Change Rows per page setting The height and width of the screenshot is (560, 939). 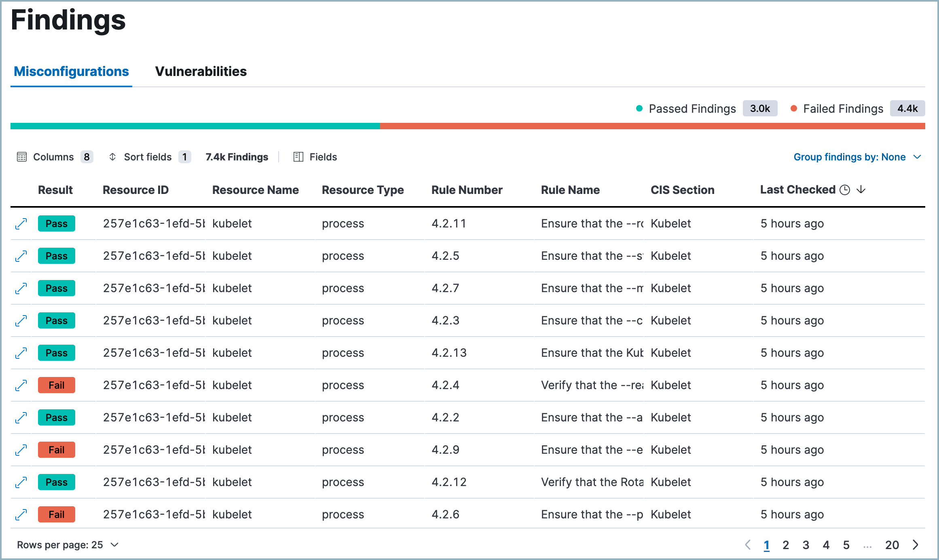[68, 545]
